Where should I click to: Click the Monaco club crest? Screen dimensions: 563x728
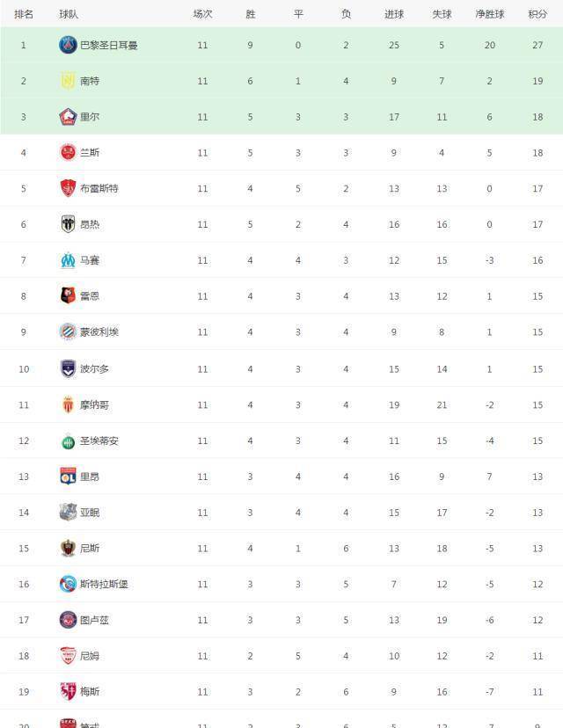coord(68,404)
